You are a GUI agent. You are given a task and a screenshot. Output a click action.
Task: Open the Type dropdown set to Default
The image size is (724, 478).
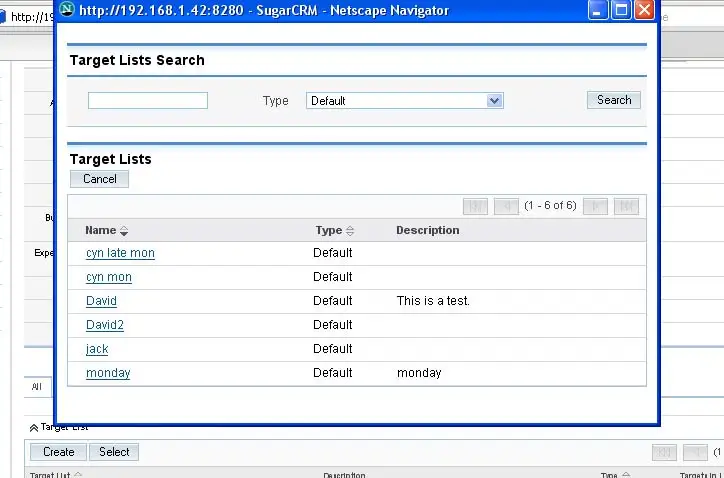coord(404,101)
